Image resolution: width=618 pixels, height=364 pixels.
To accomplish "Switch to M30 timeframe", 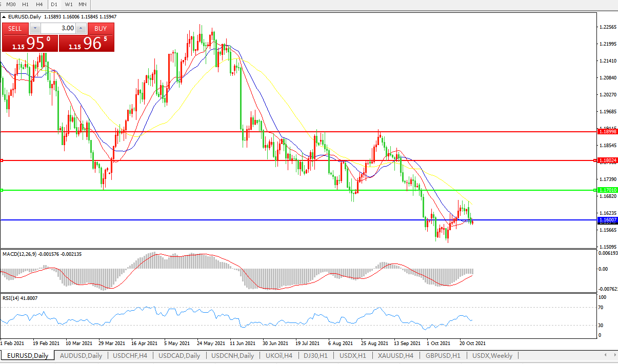I will click(11, 4).
